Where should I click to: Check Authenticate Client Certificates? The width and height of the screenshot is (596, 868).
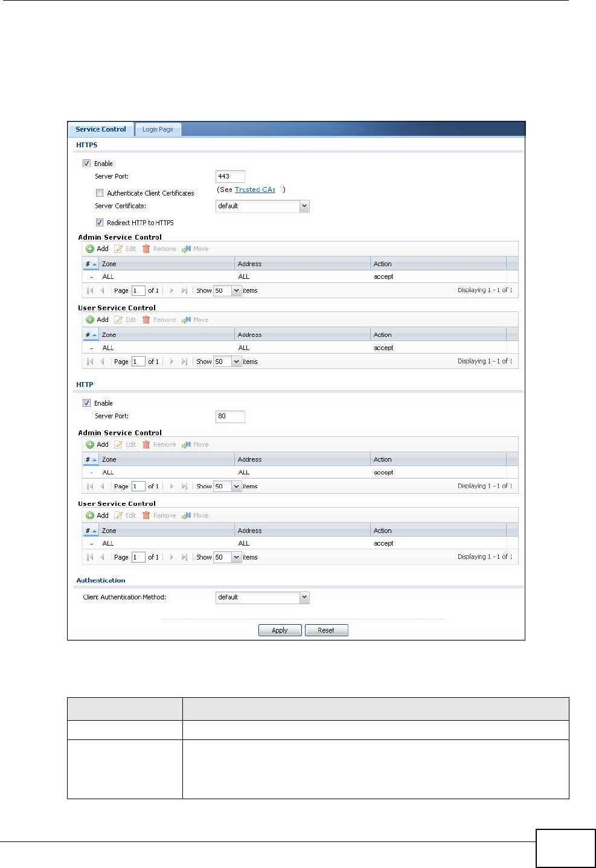(100, 193)
